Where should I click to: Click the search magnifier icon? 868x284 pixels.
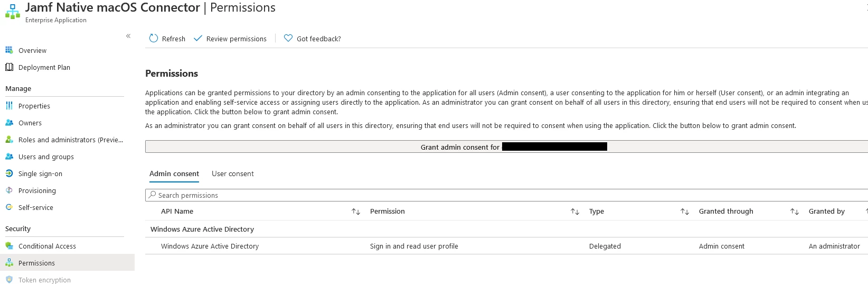tap(153, 195)
